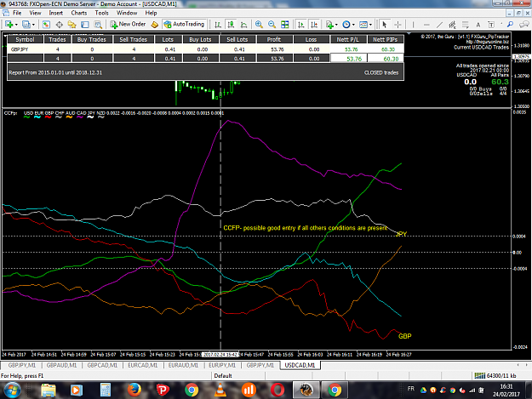This screenshot has width=532, height=399.
Task: Toggle Auto Scroll chart button
Action: pyautogui.click(x=301, y=25)
